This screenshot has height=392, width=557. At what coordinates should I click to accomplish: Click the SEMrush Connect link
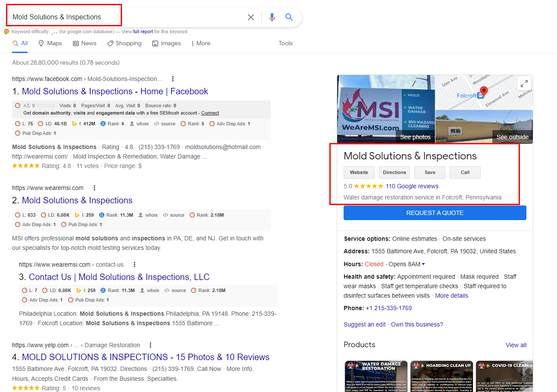pyautogui.click(x=210, y=113)
